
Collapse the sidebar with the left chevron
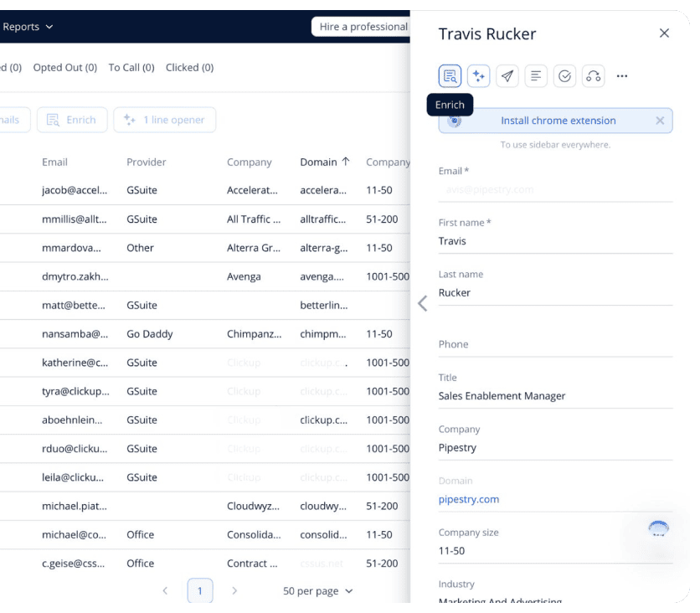click(x=422, y=303)
